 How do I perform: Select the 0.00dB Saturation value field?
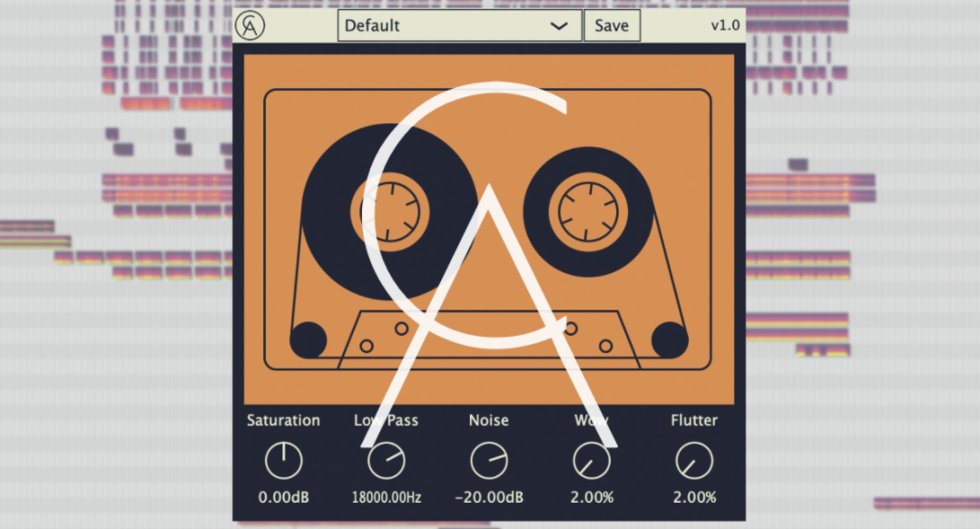coord(283,497)
